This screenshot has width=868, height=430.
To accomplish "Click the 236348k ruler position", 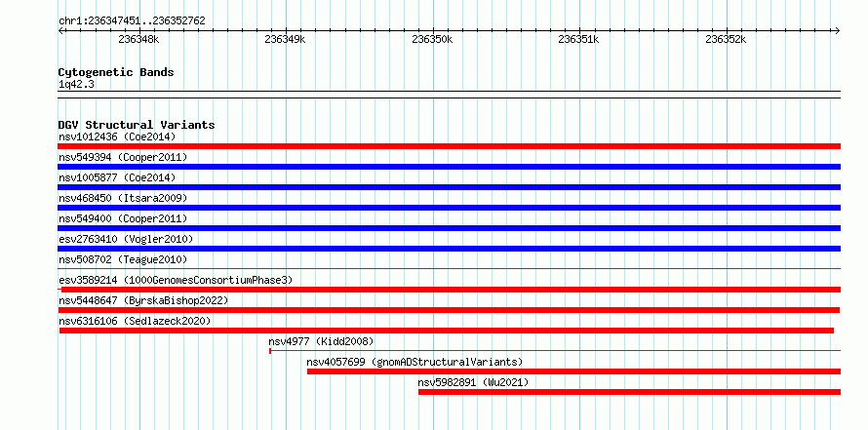I will (138, 39).
